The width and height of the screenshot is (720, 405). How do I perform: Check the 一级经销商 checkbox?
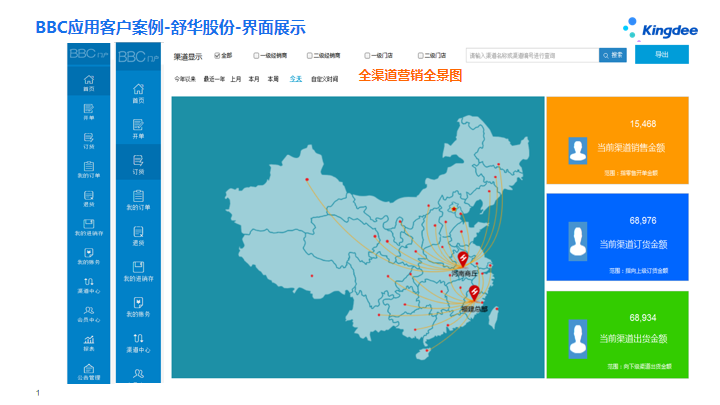coord(256,56)
